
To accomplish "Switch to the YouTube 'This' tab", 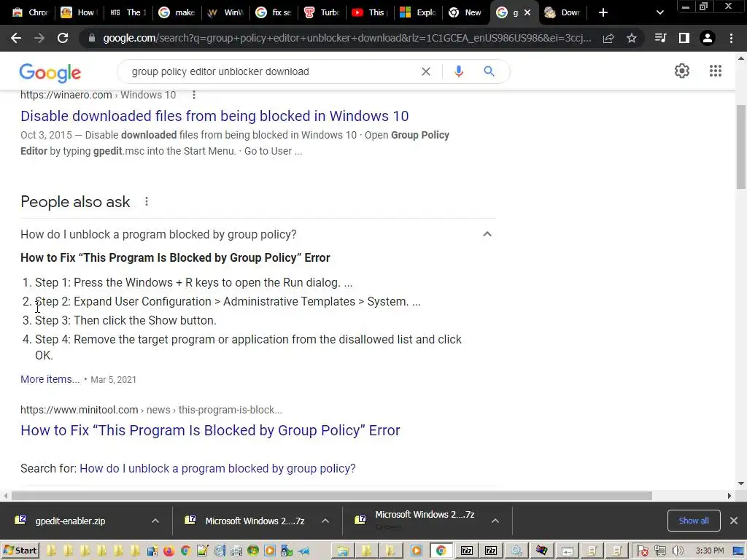I will (371, 13).
